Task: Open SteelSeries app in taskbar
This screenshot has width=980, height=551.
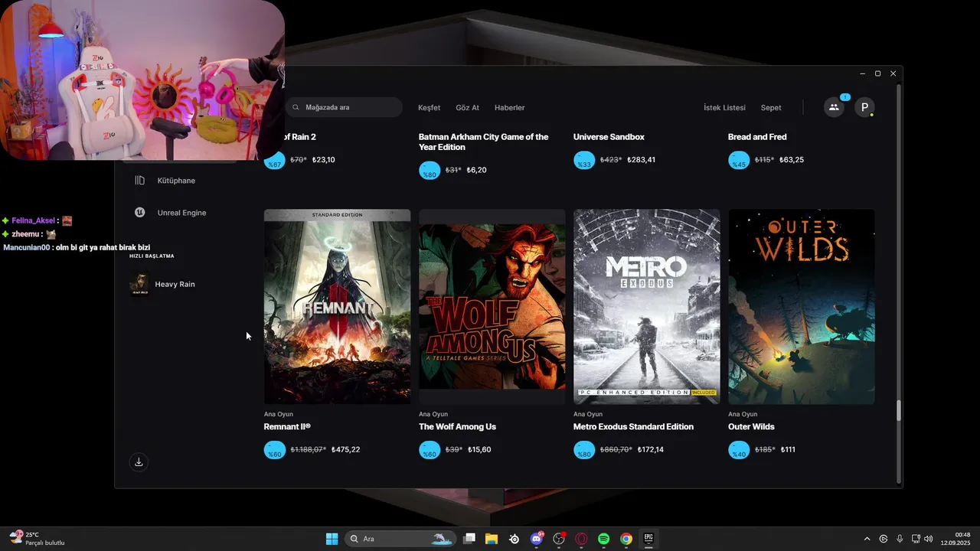Action: pyautogui.click(x=514, y=539)
